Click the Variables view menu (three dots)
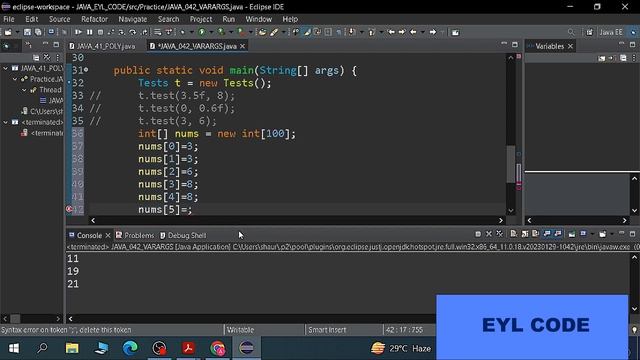The height and width of the screenshot is (360, 640). click(634, 58)
